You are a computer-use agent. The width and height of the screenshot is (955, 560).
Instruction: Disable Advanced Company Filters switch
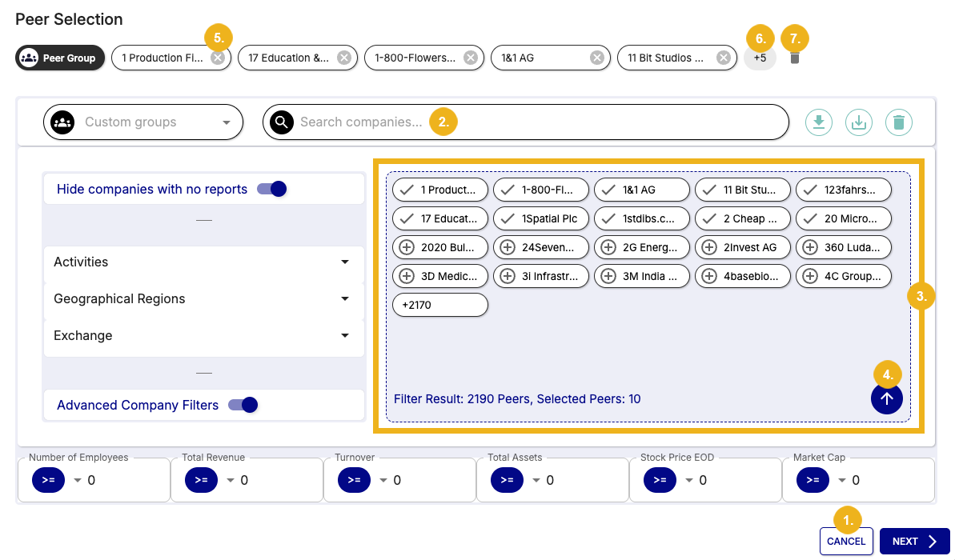point(243,405)
